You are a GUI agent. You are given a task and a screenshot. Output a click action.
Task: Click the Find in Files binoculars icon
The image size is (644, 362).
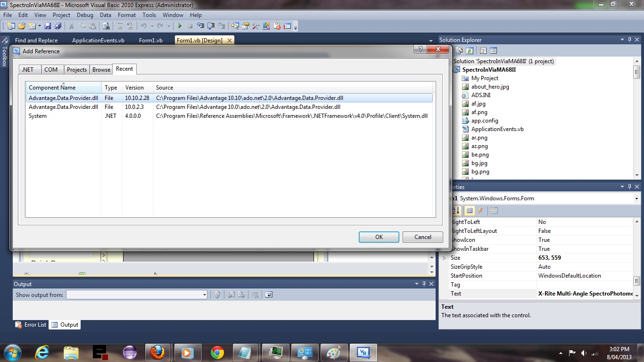pyautogui.click(x=107, y=26)
